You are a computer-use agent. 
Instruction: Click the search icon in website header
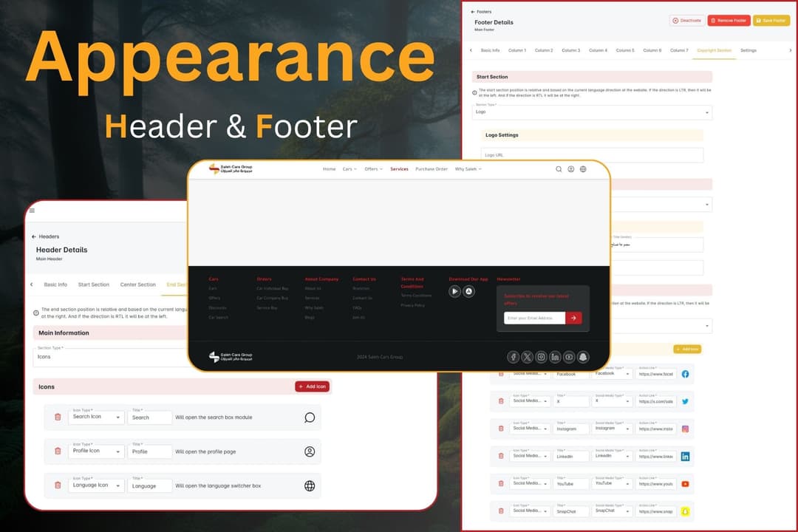(x=559, y=169)
